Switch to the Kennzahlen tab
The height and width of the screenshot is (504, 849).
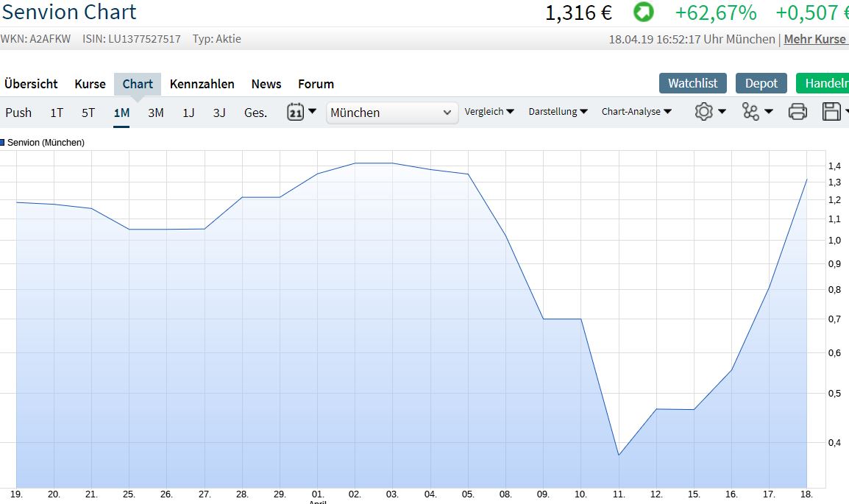pyautogui.click(x=202, y=84)
